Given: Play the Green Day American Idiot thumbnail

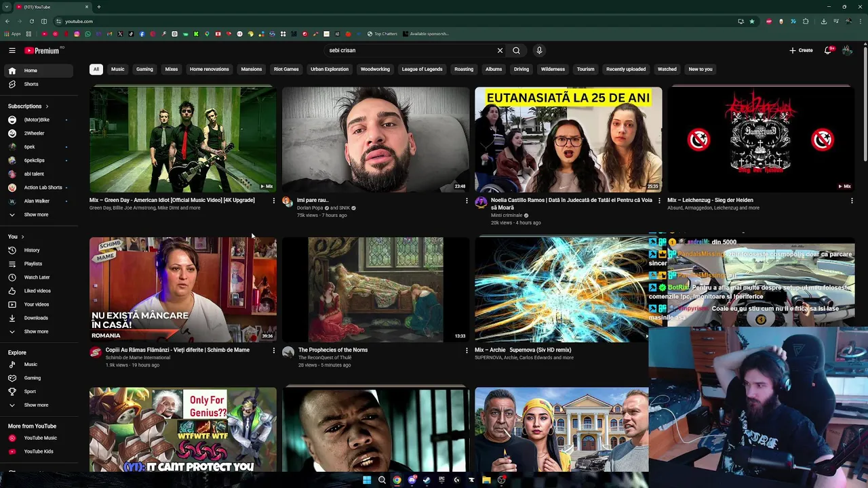Looking at the screenshot, I should point(183,140).
